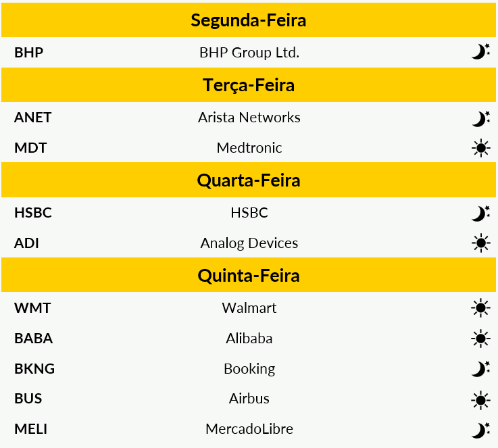The height and width of the screenshot is (448, 498).
Task: Click the BHP ticker symbol
Action: (x=28, y=53)
